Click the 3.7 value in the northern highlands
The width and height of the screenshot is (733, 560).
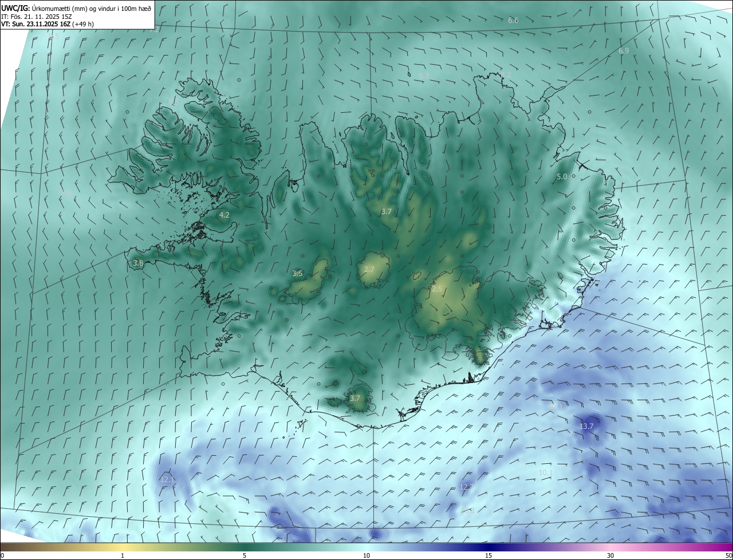tap(387, 212)
